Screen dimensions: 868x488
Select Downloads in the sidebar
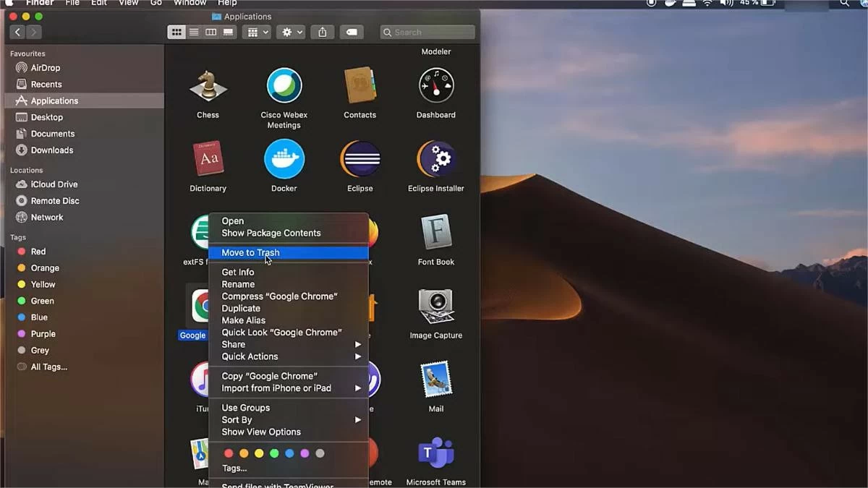click(51, 150)
